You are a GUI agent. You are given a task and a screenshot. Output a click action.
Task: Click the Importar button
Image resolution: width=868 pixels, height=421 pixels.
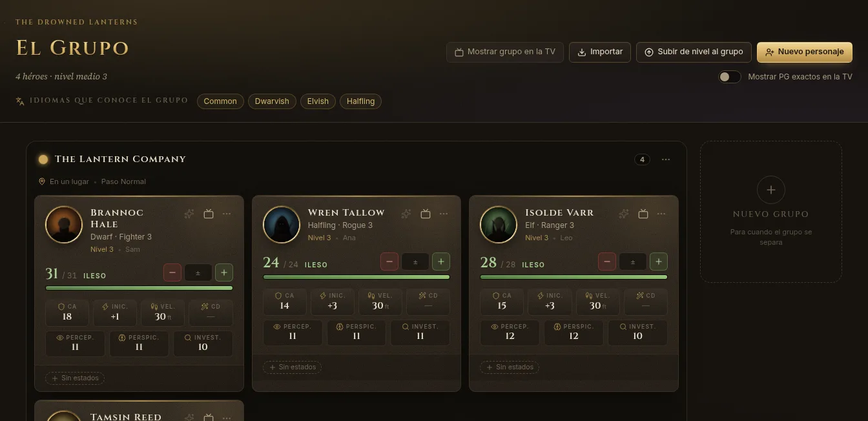point(600,52)
